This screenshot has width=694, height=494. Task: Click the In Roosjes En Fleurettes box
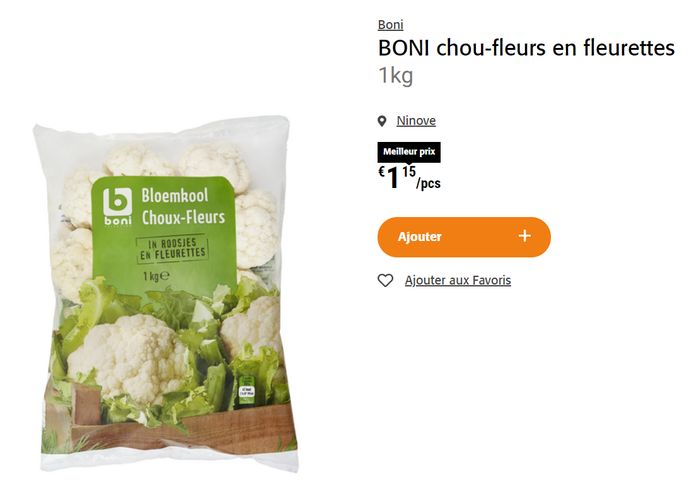(x=173, y=249)
